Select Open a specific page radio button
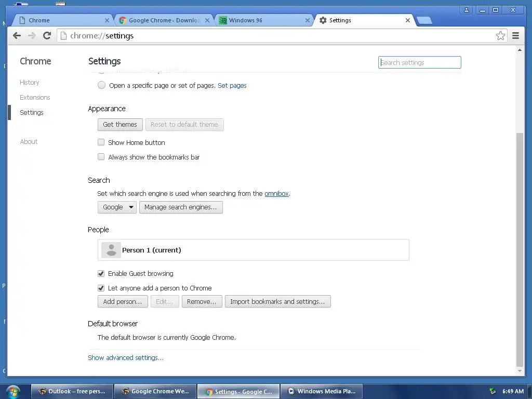The width and height of the screenshot is (532, 399). [101, 85]
